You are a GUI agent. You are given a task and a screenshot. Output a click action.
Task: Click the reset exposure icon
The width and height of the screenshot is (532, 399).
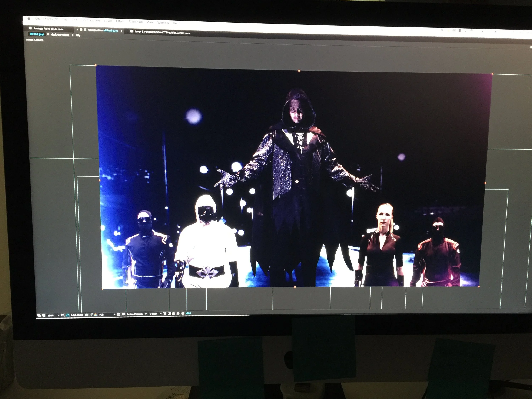click(183, 313)
